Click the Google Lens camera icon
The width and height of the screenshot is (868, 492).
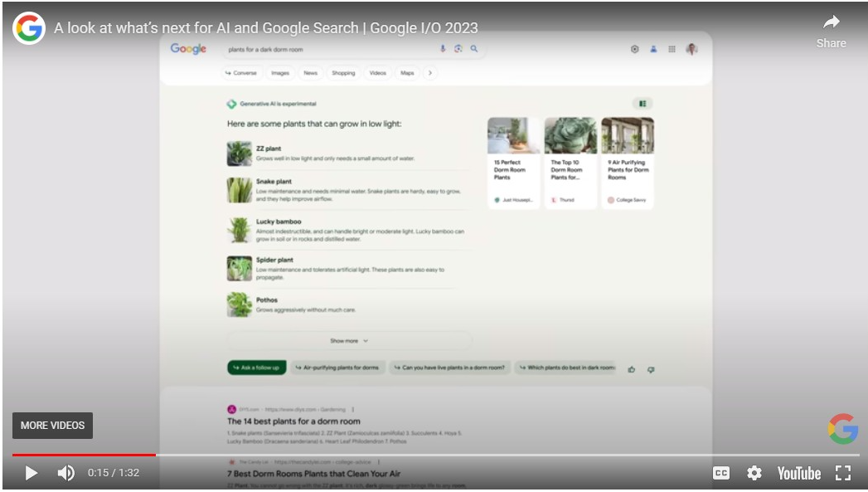click(x=458, y=49)
